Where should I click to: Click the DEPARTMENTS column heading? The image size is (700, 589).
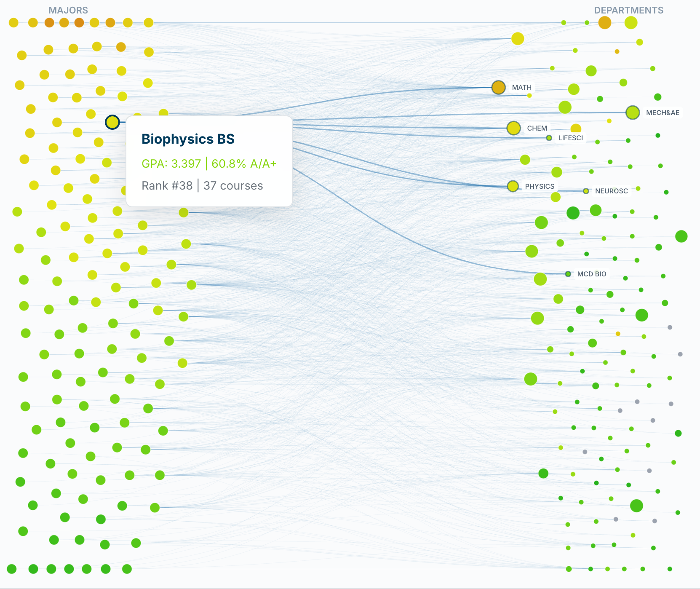[628, 10]
